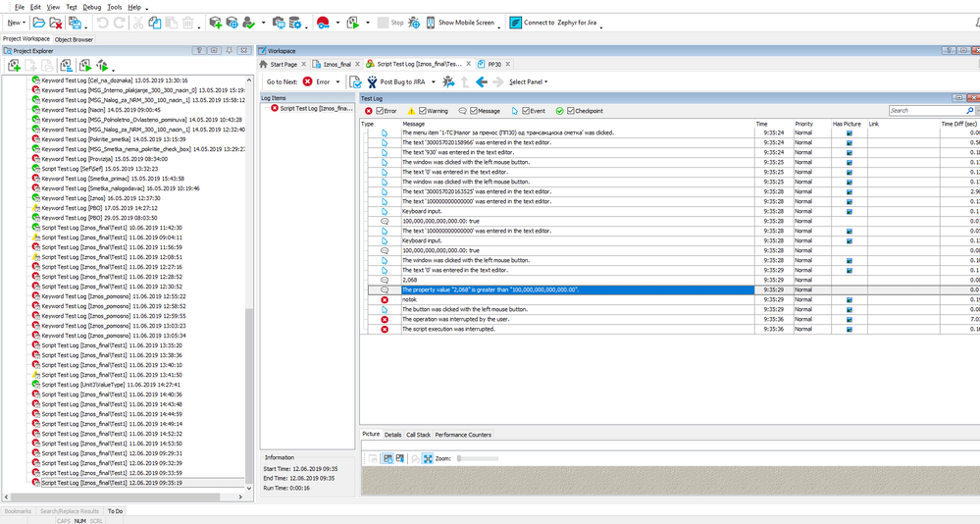Uncheck the Error filter checkbox

(380, 111)
